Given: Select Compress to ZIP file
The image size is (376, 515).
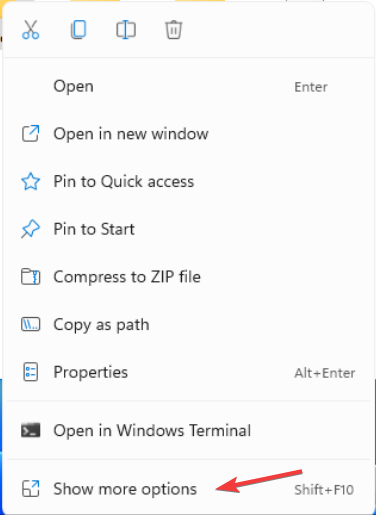Looking at the screenshot, I should pos(188,277).
